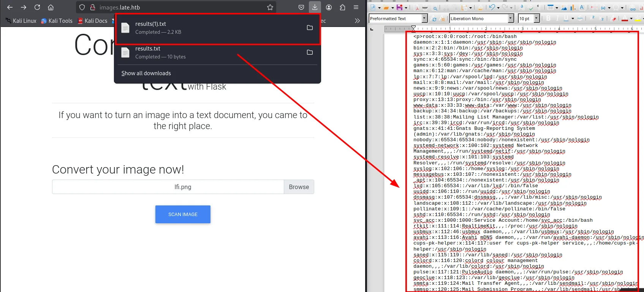Screen dimensions: 644x292
Task: Toggle formatting marks in Writer
Action: click(x=538, y=7)
